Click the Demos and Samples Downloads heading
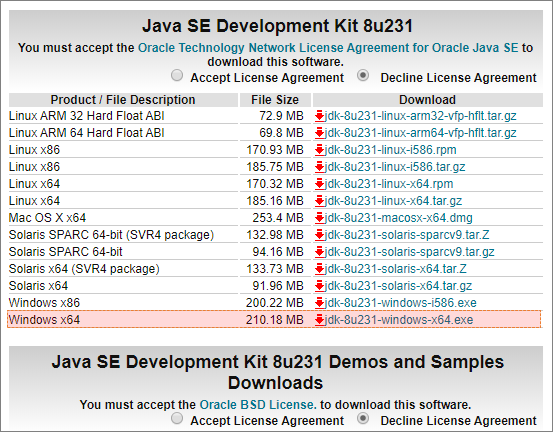The height and width of the screenshot is (432, 553). [277, 372]
